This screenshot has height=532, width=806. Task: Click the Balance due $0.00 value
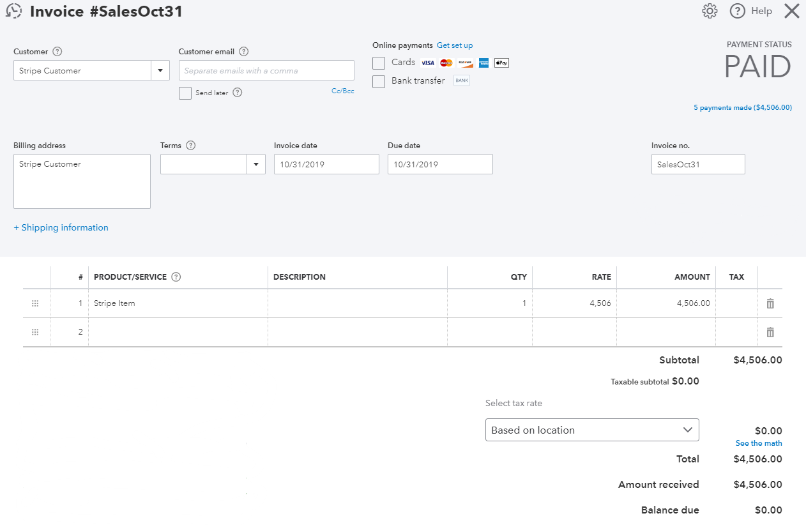[x=768, y=510]
